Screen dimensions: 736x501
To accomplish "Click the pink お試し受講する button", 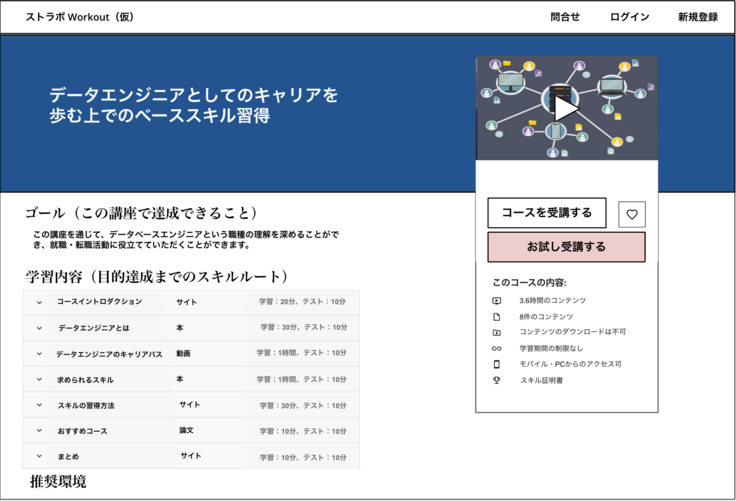I will 566,247.
